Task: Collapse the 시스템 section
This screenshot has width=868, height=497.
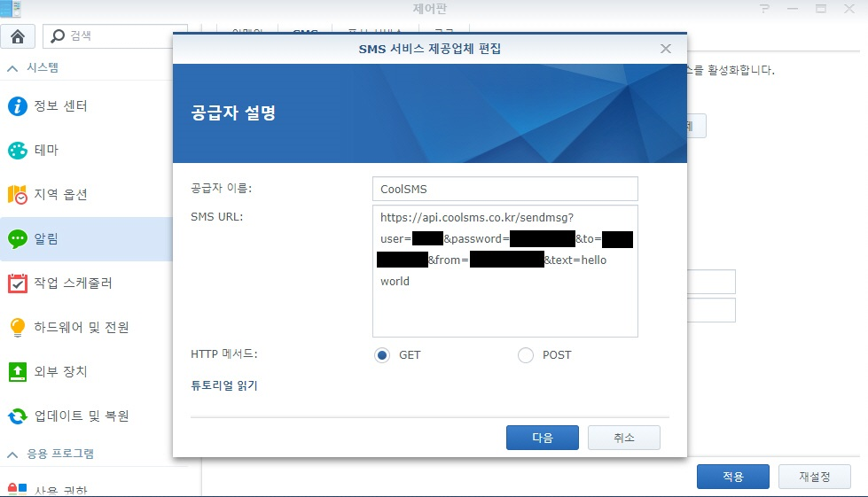Action: pyautogui.click(x=12, y=68)
